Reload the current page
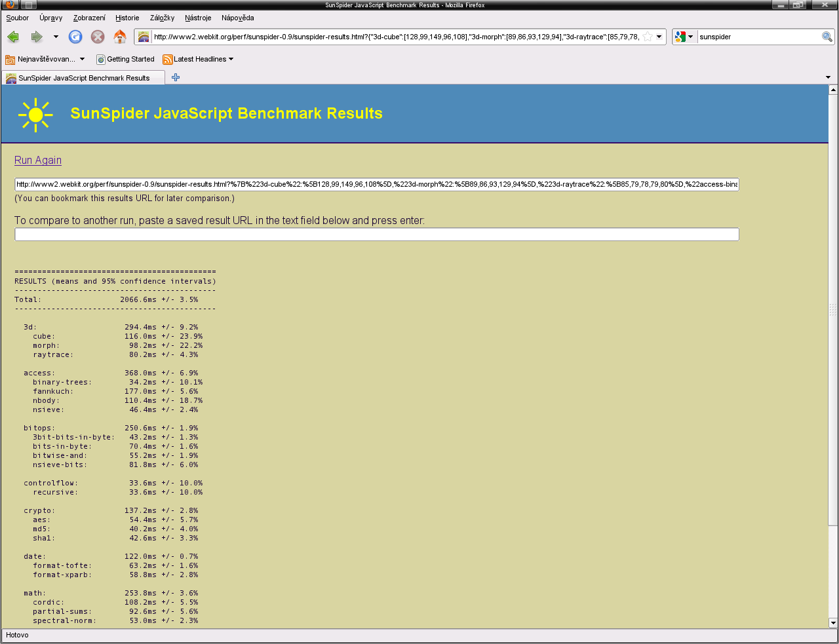Screen dimensions: 839x644 75,37
